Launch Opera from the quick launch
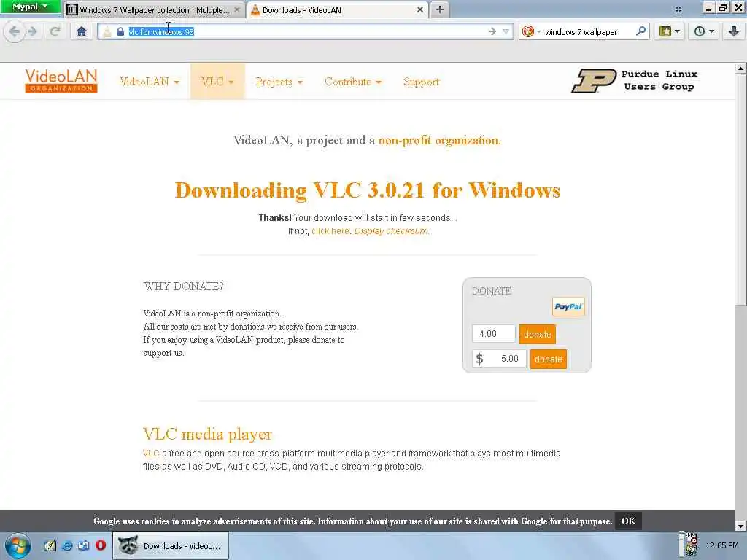The image size is (747, 560). (101, 545)
